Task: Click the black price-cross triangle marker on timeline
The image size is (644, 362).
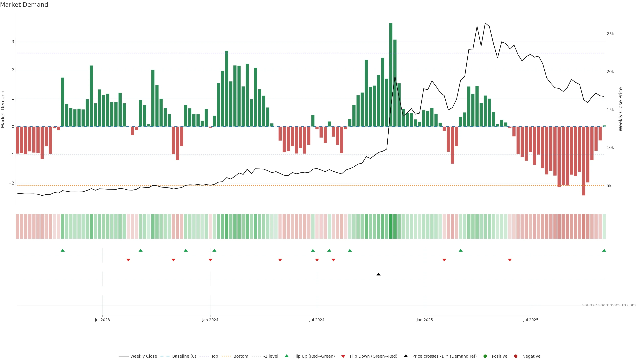Action: 379,274
